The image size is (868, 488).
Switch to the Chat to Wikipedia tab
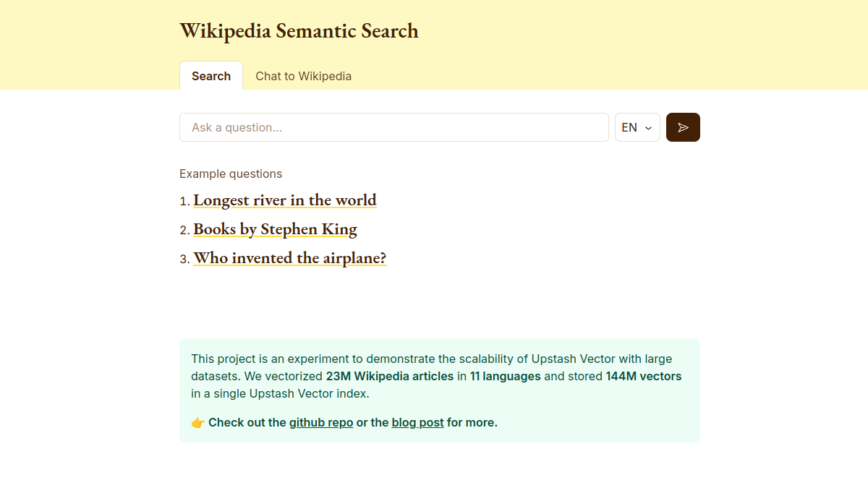304,76
